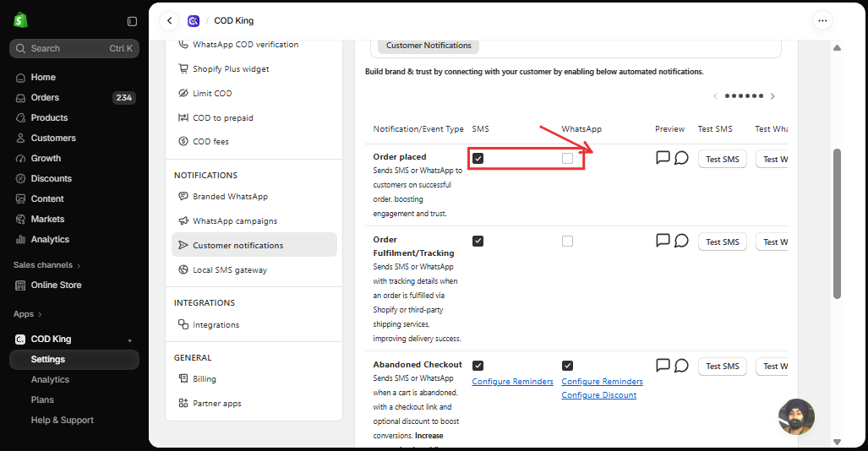Click the Branded WhatsApp chat icon
This screenshot has width=868, height=451.
tap(183, 196)
